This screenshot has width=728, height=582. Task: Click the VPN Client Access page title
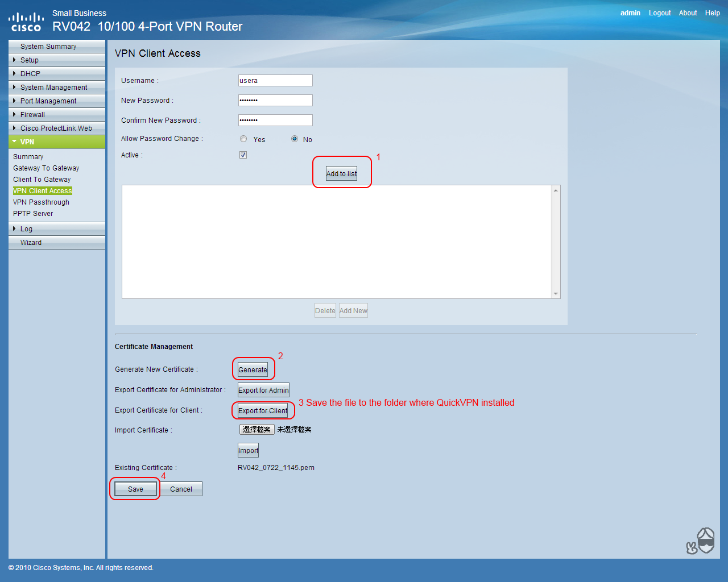pyautogui.click(x=158, y=53)
